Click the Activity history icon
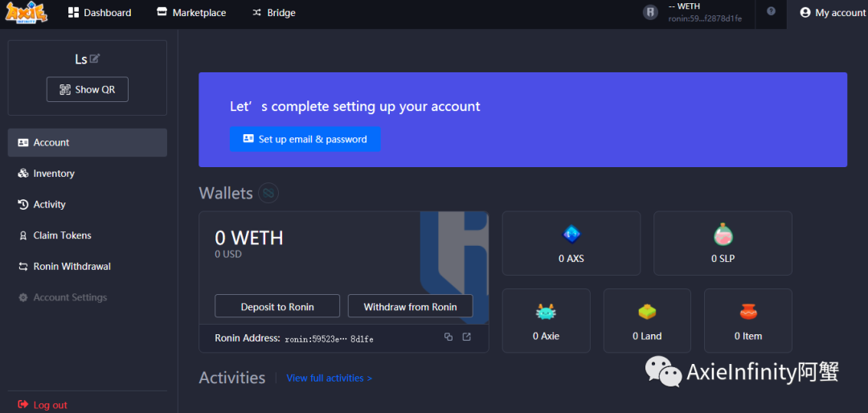Viewport: 868px width, 413px height. [23, 204]
